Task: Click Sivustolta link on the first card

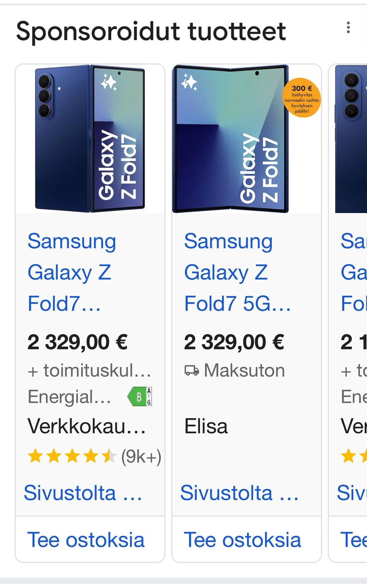Action: [83, 493]
